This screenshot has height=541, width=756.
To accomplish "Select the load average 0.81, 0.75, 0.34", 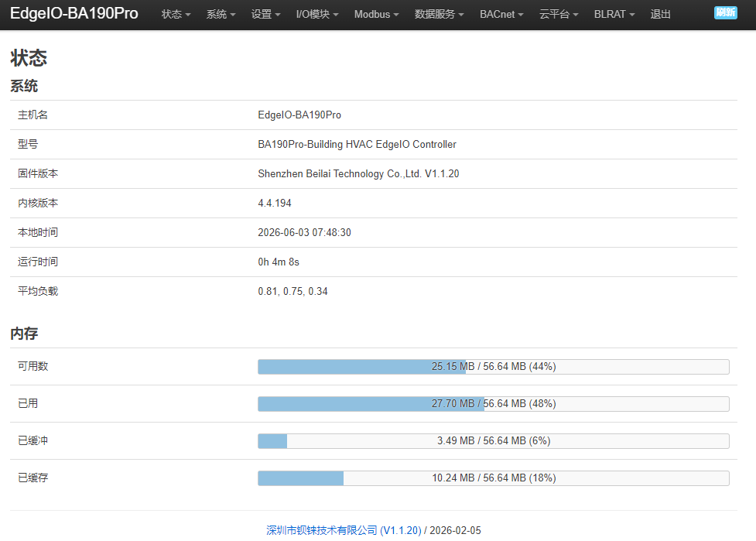I will pyautogui.click(x=292, y=291).
